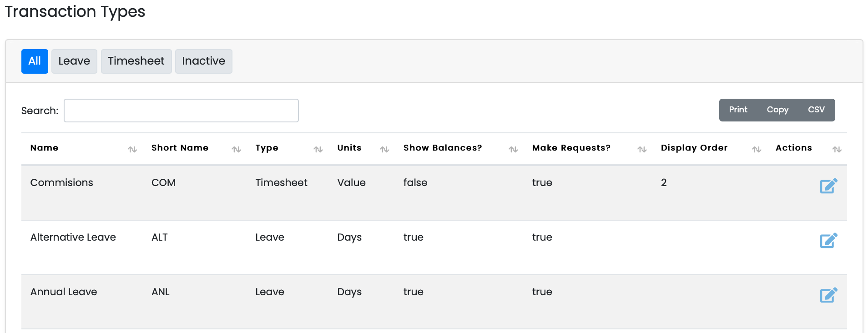Switch to the Timesheet filter tab
Image resolution: width=868 pixels, height=333 pixels.
pyautogui.click(x=136, y=61)
